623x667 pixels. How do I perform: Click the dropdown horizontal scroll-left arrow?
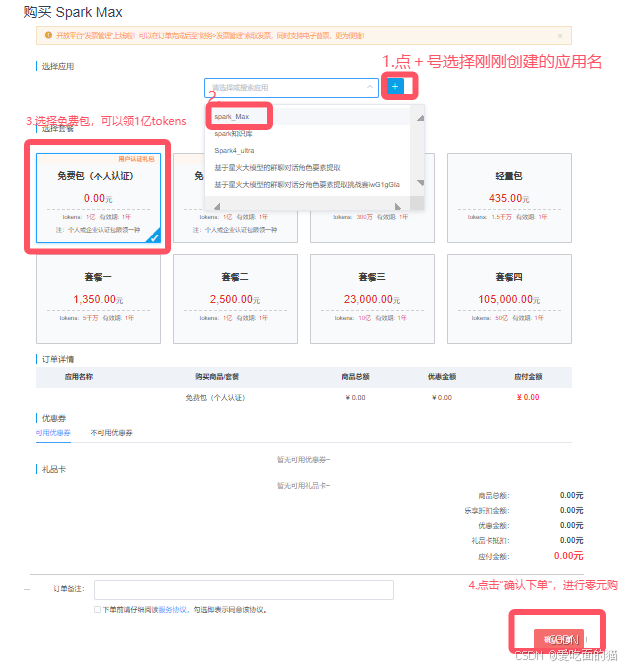(217, 206)
